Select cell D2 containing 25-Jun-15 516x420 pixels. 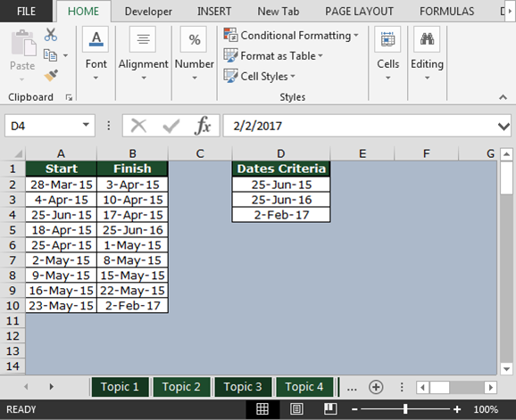(x=281, y=185)
